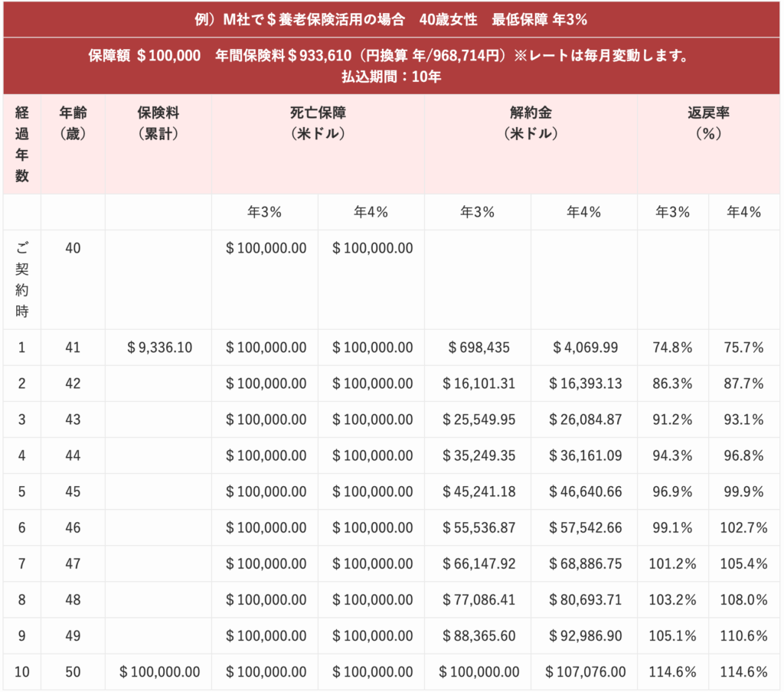Click return rate '86.3%'
The height and width of the screenshot is (692, 784).
(672, 384)
